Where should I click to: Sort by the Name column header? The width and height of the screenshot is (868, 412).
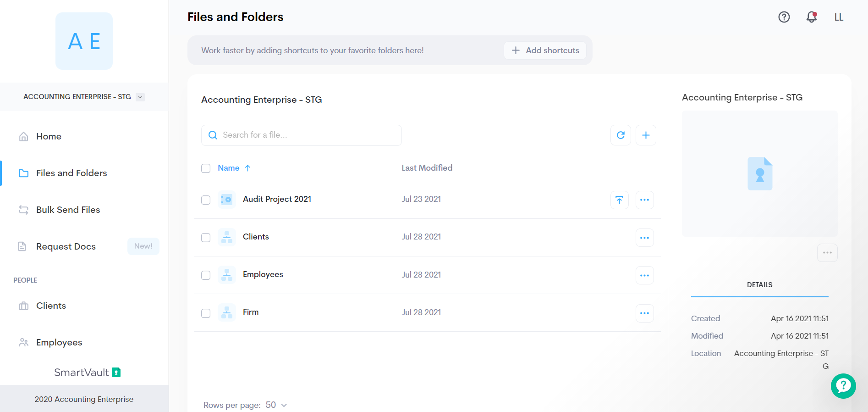click(x=229, y=168)
